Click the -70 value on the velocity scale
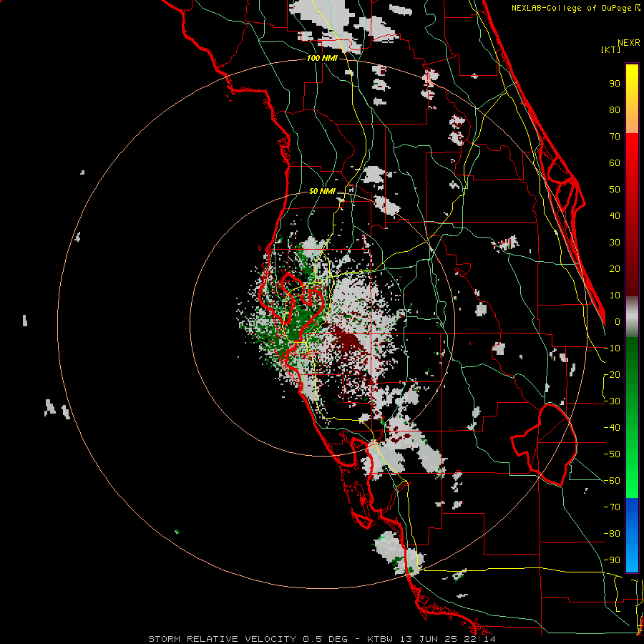This screenshot has width=644, height=644. point(612,507)
